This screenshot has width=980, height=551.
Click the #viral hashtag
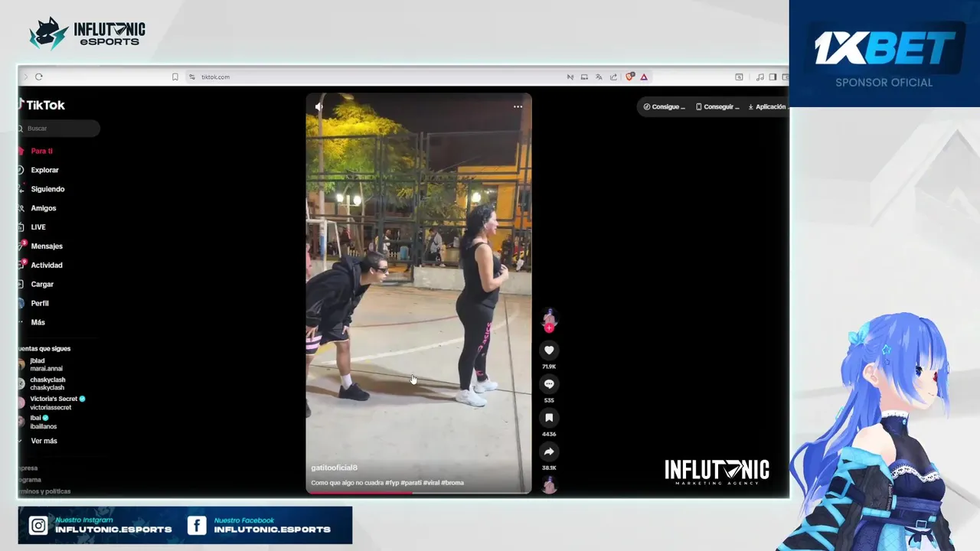[431, 483]
